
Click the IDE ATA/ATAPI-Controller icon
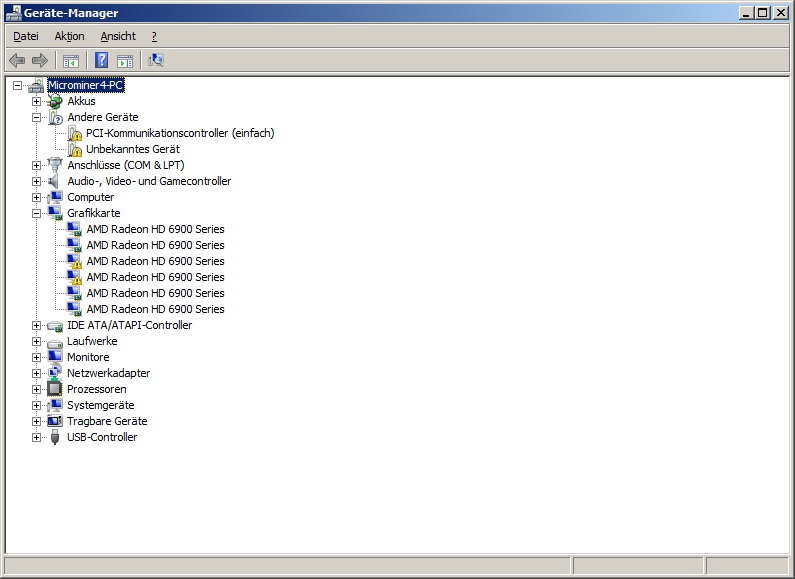(55, 325)
